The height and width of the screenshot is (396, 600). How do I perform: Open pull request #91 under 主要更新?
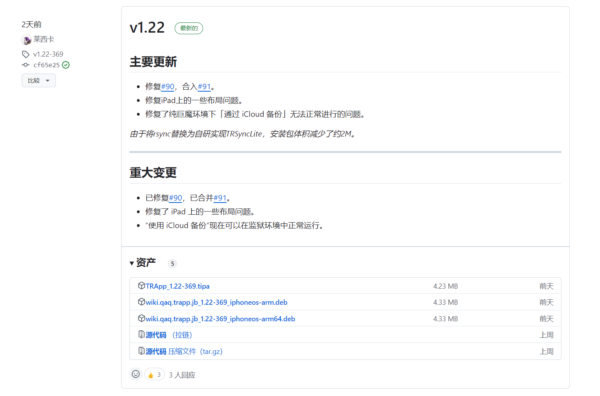pyautogui.click(x=204, y=86)
